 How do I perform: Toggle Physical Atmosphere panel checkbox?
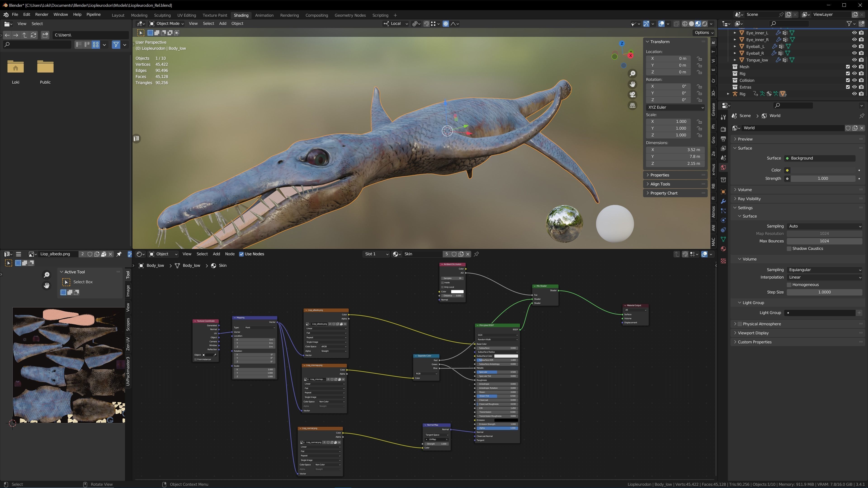click(x=740, y=324)
